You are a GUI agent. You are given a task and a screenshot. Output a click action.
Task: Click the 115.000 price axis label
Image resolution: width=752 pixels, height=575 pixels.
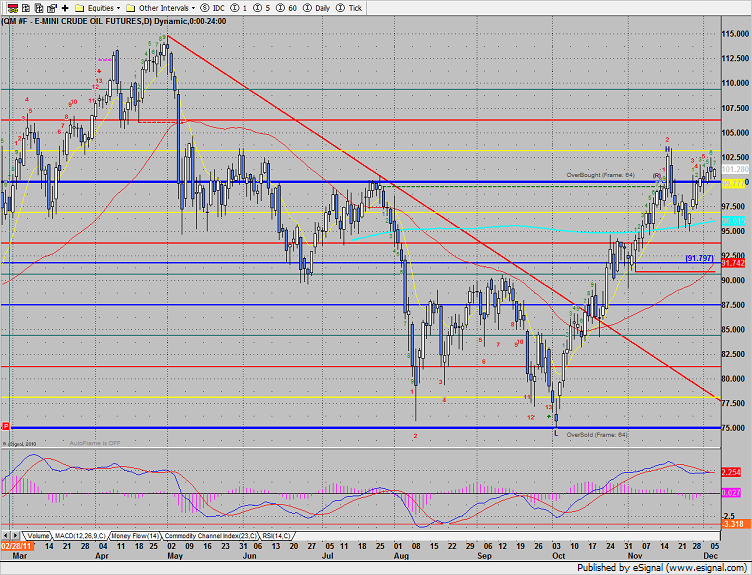click(735, 34)
